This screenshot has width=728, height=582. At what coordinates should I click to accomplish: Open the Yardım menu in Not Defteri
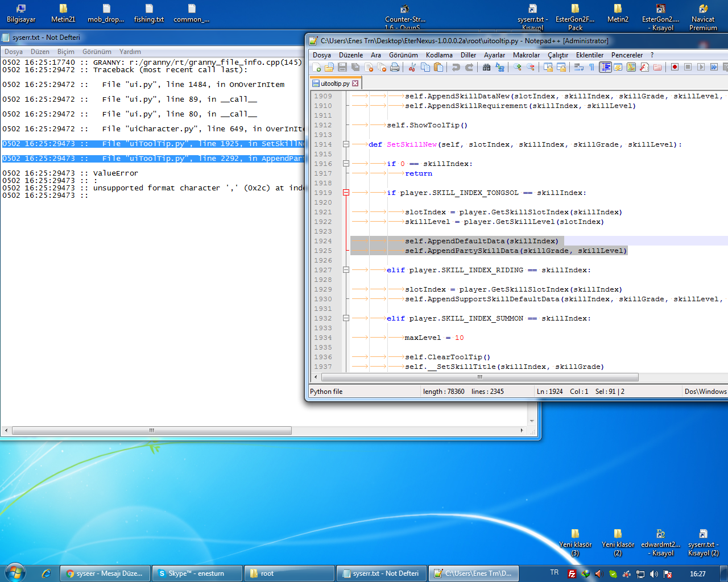(130, 52)
